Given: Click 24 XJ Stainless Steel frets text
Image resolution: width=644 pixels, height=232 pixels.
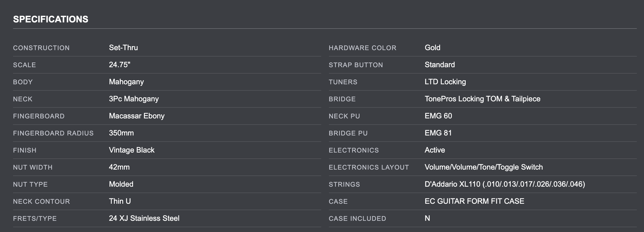Looking at the screenshot, I should (144, 218).
